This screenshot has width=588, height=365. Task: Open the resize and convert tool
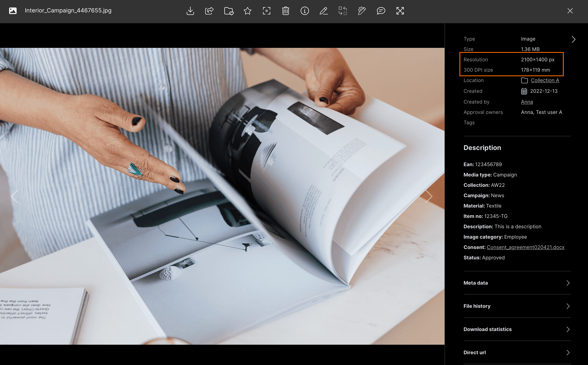click(x=343, y=11)
